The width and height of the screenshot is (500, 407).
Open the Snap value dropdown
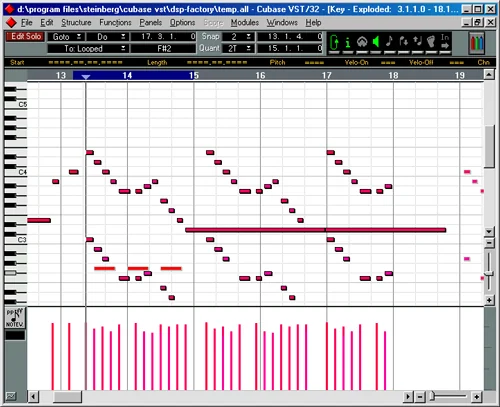click(x=238, y=37)
